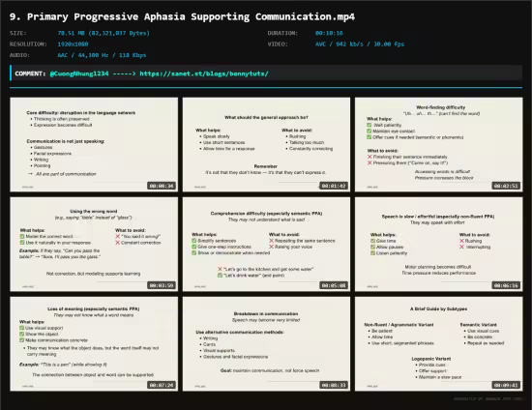The width and height of the screenshot is (532, 410).
Task: Click green check beside 'Make communication concrete'
Action: [x=21, y=340]
